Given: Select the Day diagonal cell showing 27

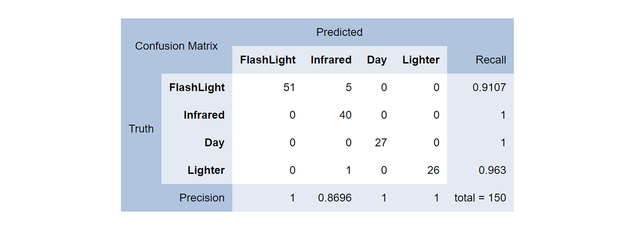Looking at the screenshot, I should click(x=380, y=143).
